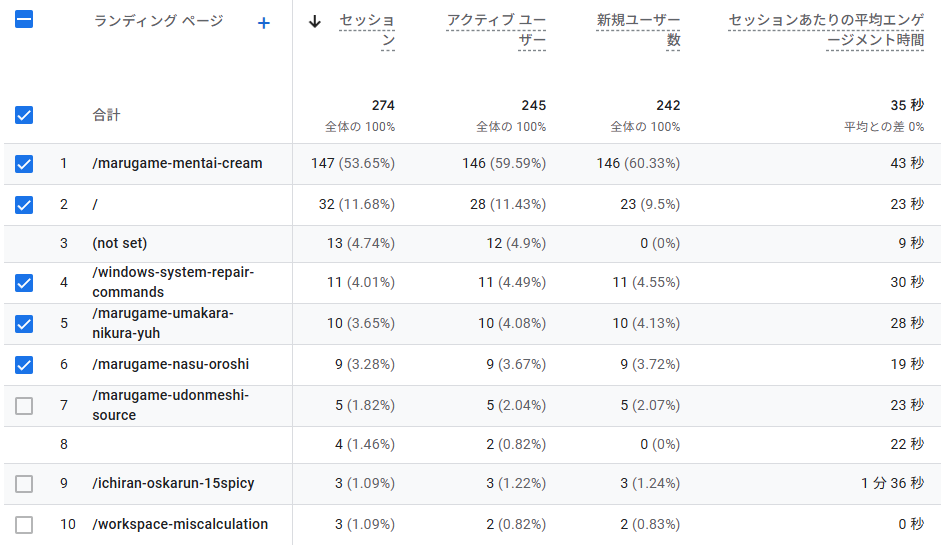Click engagement time cell 30 秒

point(907,282)
